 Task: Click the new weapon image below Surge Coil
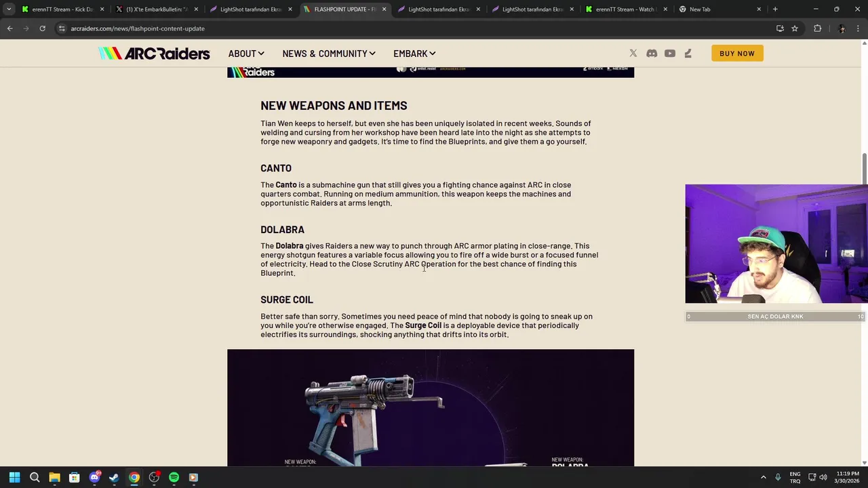pyautogui.click(x=431, y=408)
